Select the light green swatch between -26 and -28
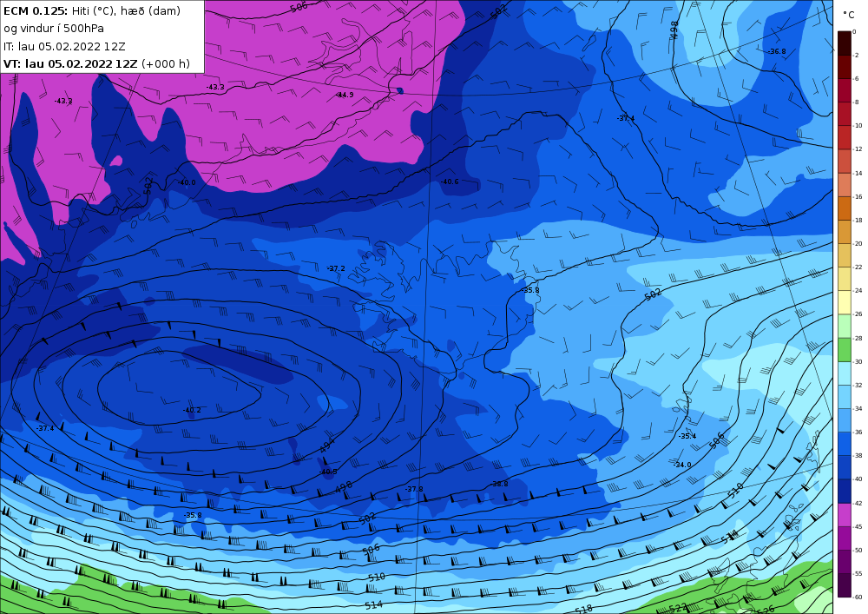The height and width of the screenshot is (614, 868). coord(845,326)
